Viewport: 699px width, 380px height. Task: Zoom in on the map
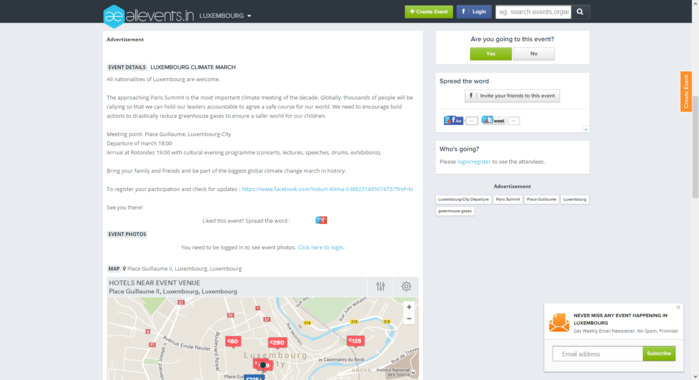click(x=409, y=307)
